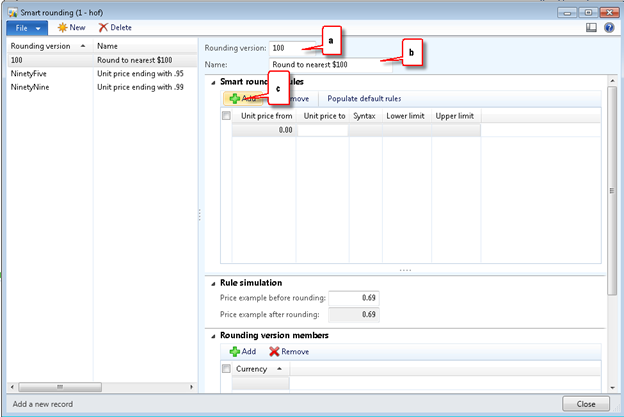Sort by Rounding version column header
Viewport: 624px width, 417px height.
tap(40, 46)
